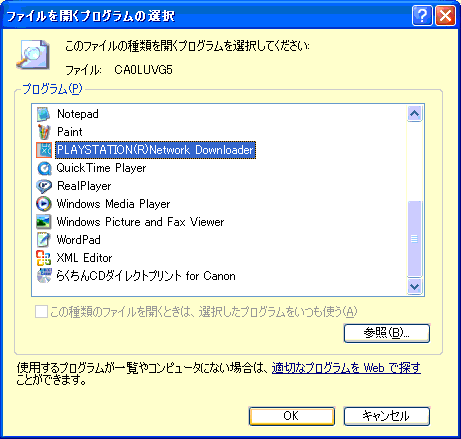
Task: Click the QuickTime Player icon
Action: tap(44, 168)
